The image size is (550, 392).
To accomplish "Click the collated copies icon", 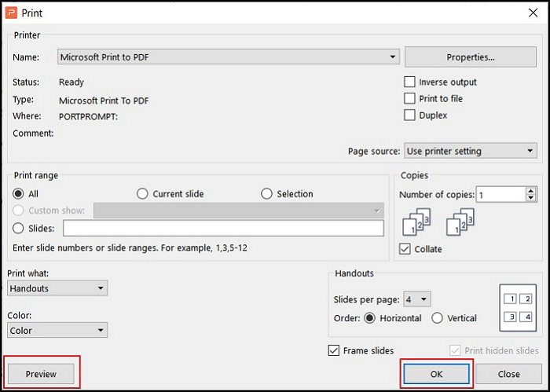I will click(416, 222).
